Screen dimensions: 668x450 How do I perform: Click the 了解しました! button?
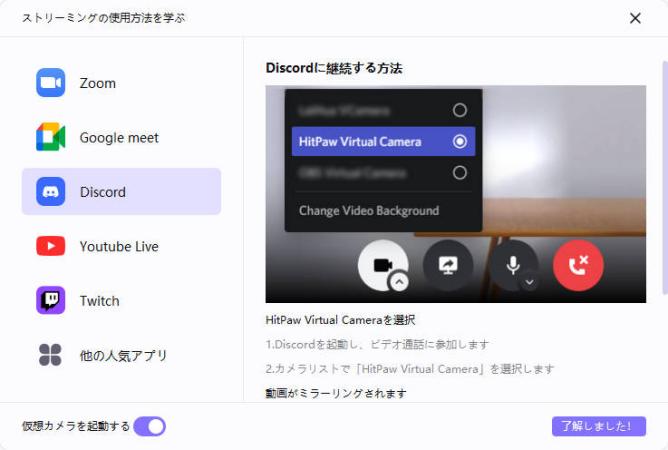[x=599, y=426]
